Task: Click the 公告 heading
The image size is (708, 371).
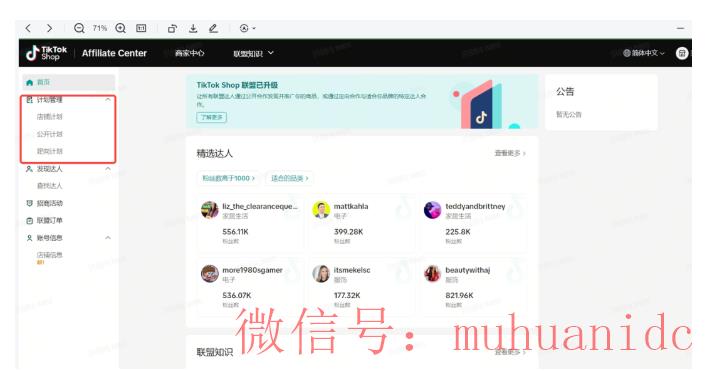Action: point(565,92)
